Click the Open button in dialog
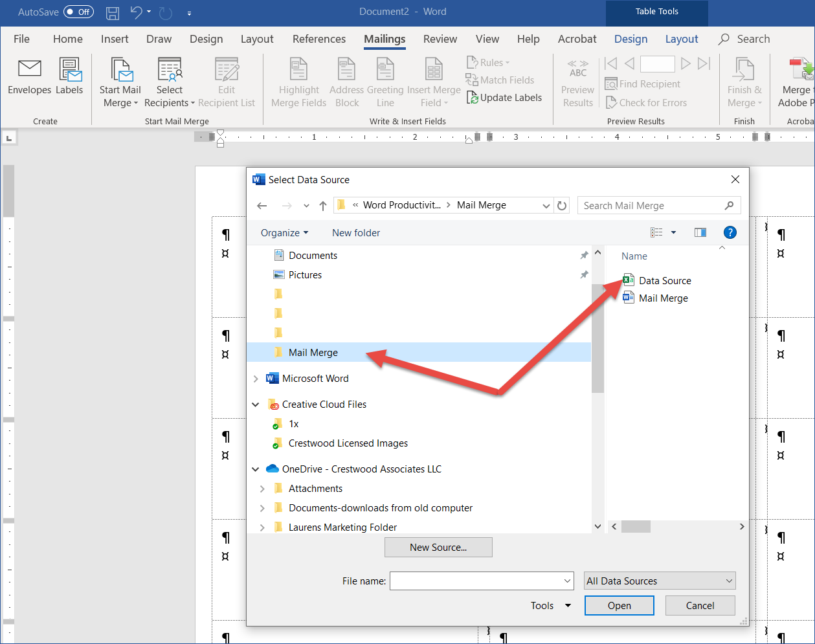 (620, 606)
